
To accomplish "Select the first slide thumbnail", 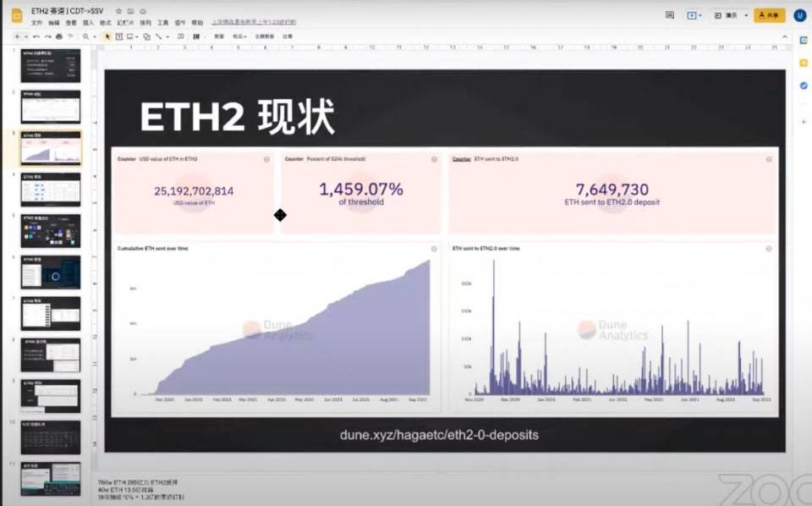I will point(50,66).
